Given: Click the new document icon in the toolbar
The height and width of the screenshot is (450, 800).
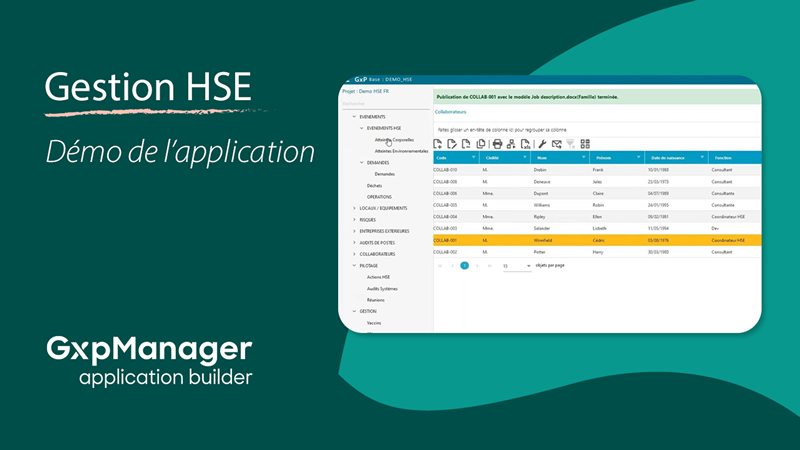Looking at the screenshot, I should [438, 144].
